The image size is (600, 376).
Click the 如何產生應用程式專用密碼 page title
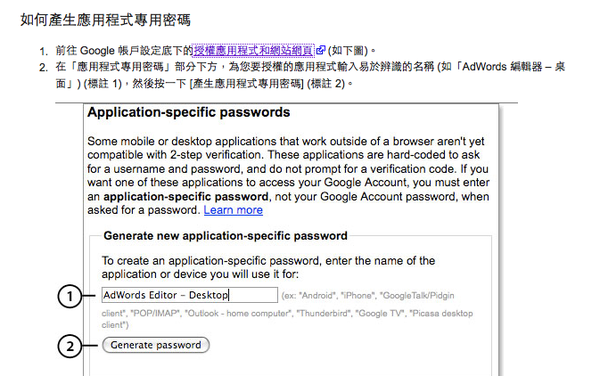point(105,20)
